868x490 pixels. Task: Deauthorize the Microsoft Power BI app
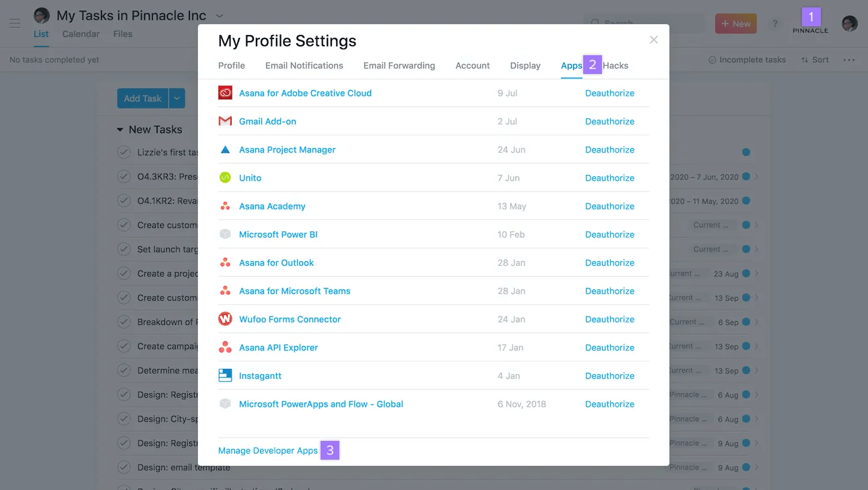[609, 234]
